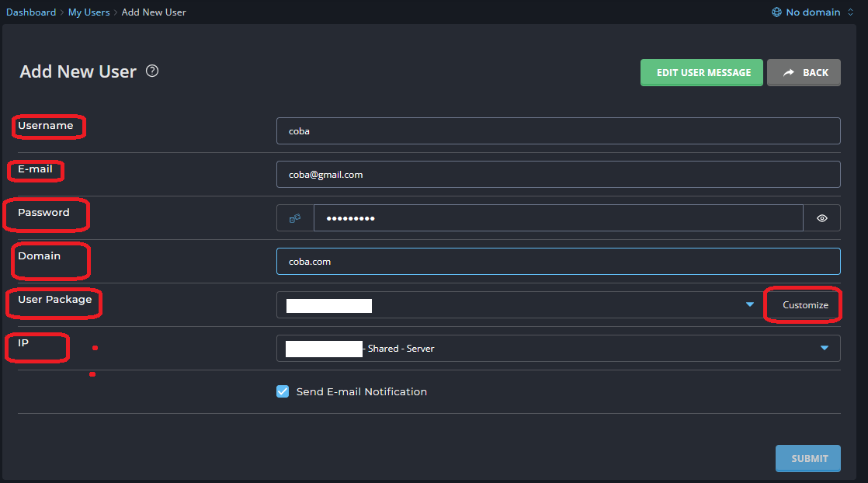This screenshot has width=868, height=483.
Task: Expand the No domain selector chevron
Action: 850,12
